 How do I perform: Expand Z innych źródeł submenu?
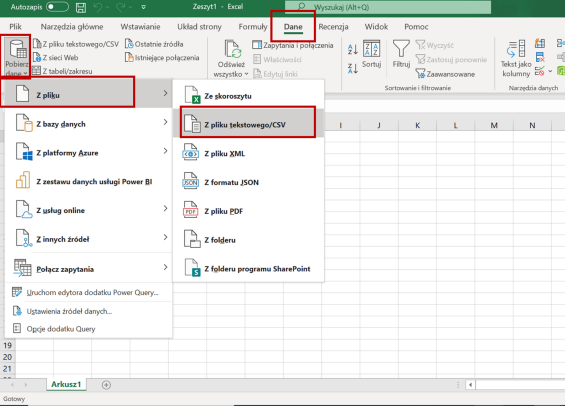88,239
